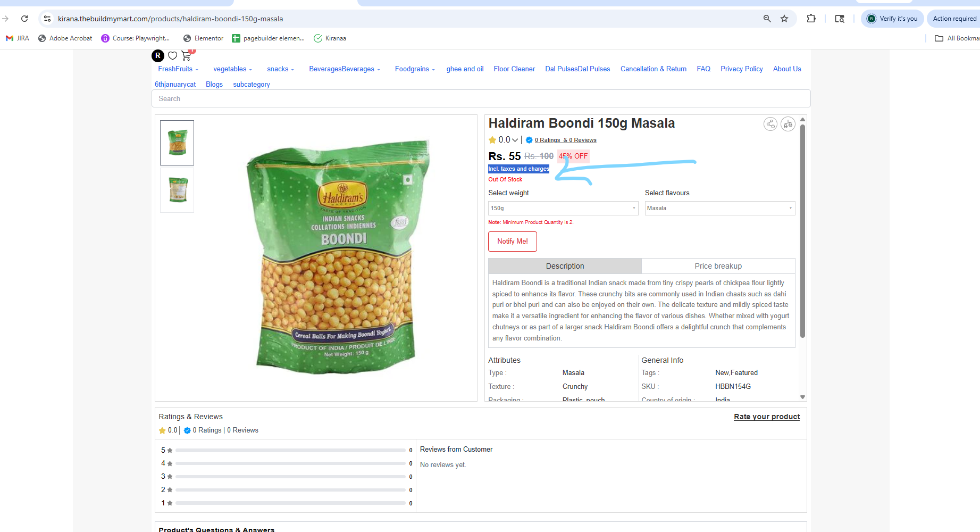This screenshot has height=532, width=980.
Task: Click the product details scrollbar
Action: coord(802,230)
